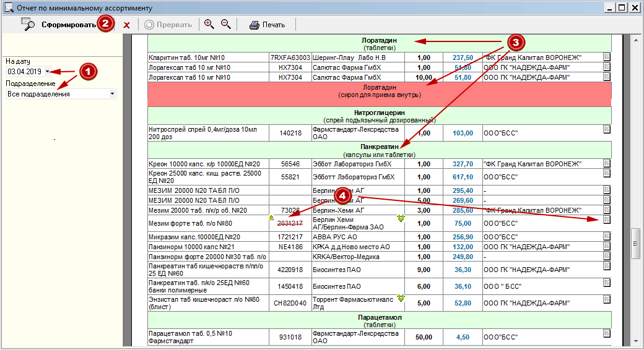The height and width of the screenshot is (350, 644).
Task: Open document icon for Парацетамол row
Action: [x=607, y=333]
